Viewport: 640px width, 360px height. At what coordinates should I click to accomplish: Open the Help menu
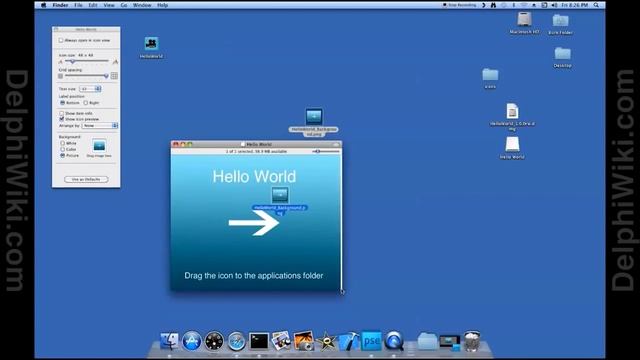[x=162, y=5]
